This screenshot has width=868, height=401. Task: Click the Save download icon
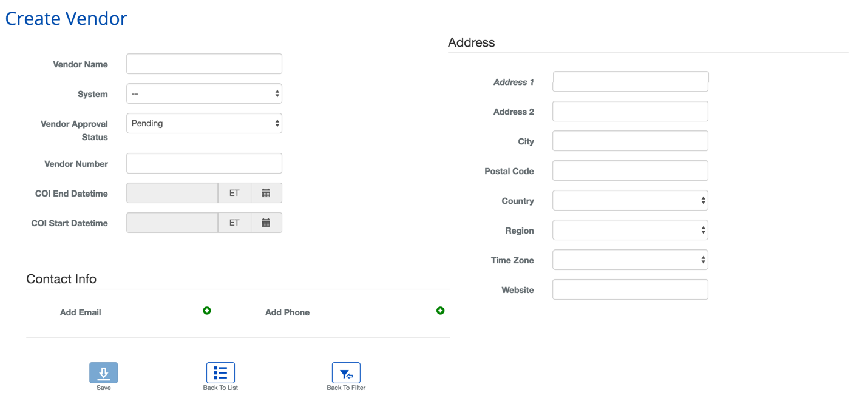[x=103, y=373]
